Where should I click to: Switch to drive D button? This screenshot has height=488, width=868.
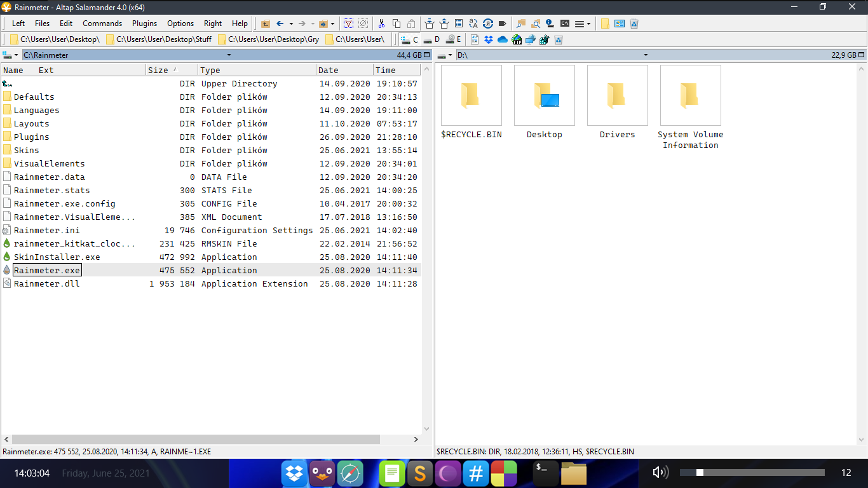coord(431,39)
